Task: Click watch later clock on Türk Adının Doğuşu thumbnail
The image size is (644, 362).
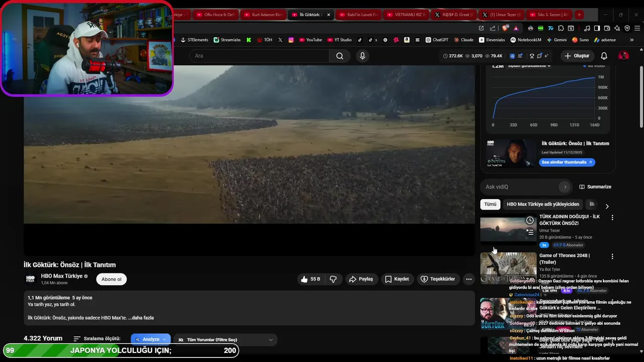Action: (x=530, y=220)
